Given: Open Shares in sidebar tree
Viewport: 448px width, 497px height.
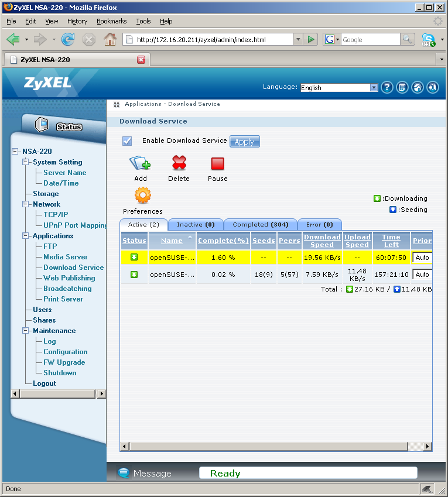Looking at the screenshot, I should (45, 320).
